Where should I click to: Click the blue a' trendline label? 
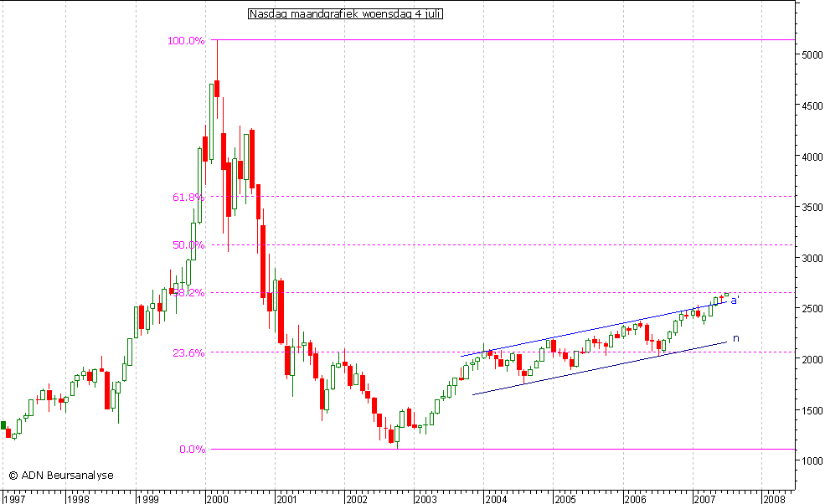click(735, 301)
